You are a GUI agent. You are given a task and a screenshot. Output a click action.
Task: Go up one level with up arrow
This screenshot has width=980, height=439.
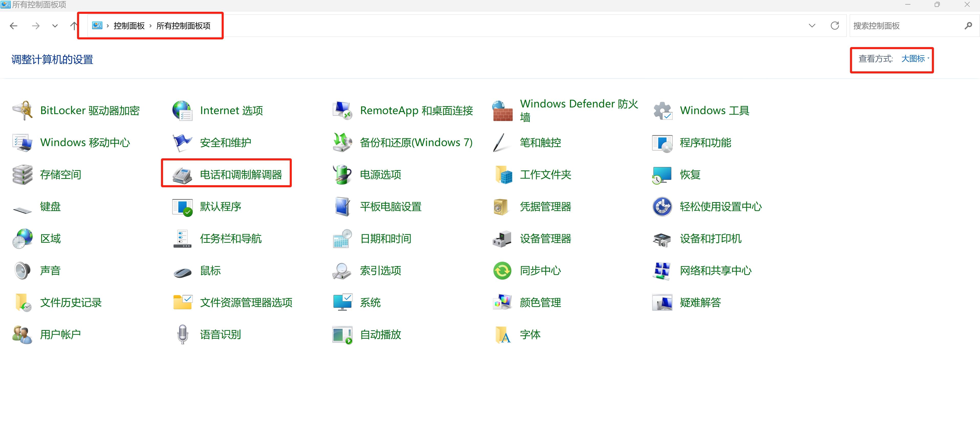click(74, 26)
